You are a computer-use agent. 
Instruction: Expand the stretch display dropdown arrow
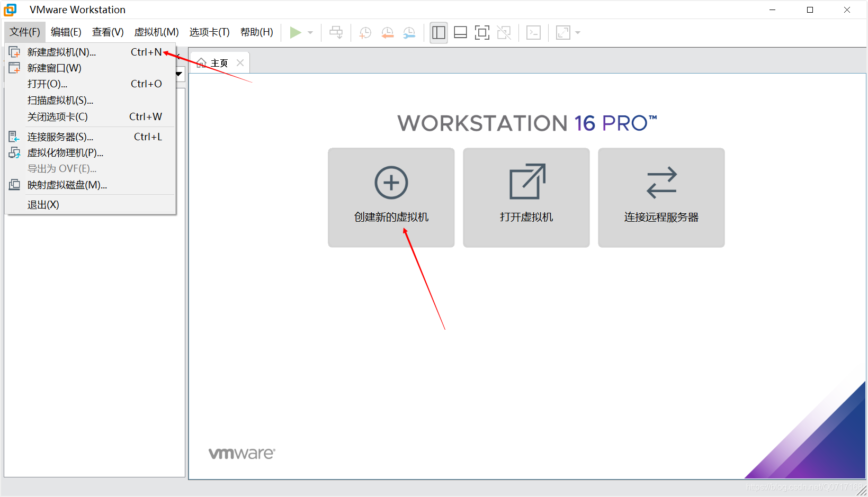[x=578, y=33]
